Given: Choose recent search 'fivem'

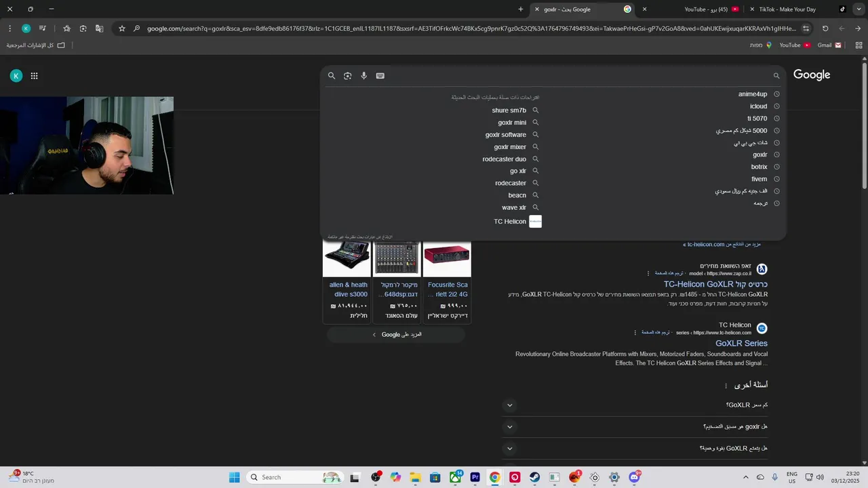Looking at the screenshot, I should 759,180.
